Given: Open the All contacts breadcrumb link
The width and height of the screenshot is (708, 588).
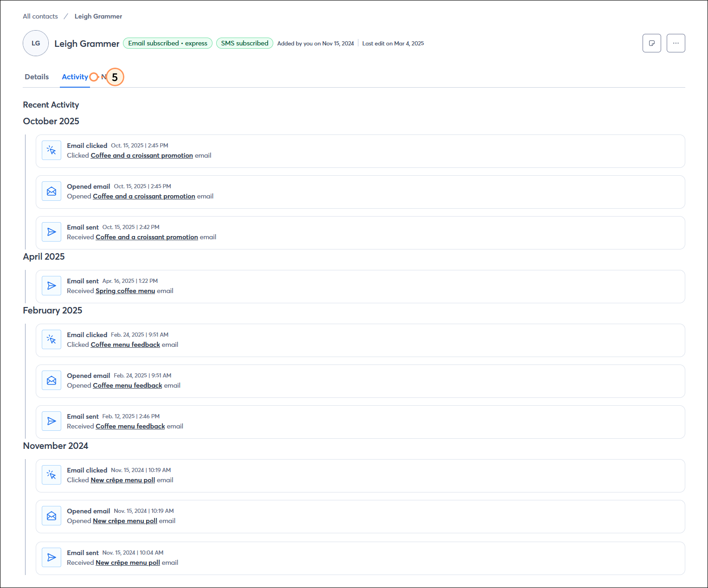Looking at the screenshot, I should point(40,16).
